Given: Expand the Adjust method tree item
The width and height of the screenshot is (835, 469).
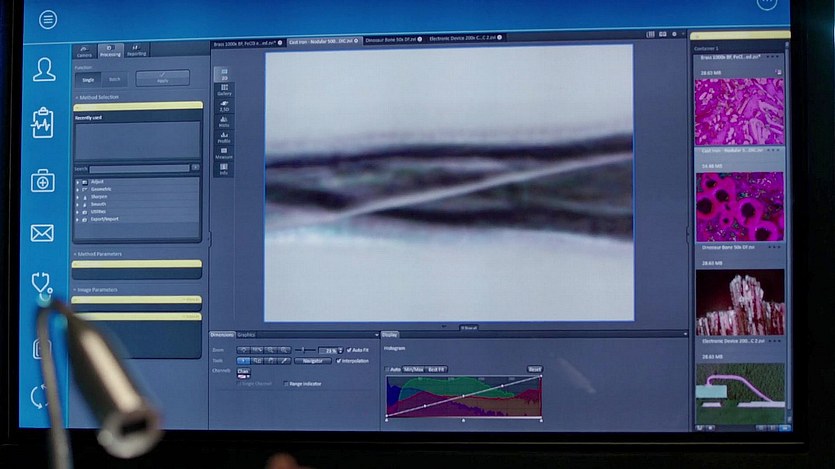Looking at the screenshot, I should [78, 182].
